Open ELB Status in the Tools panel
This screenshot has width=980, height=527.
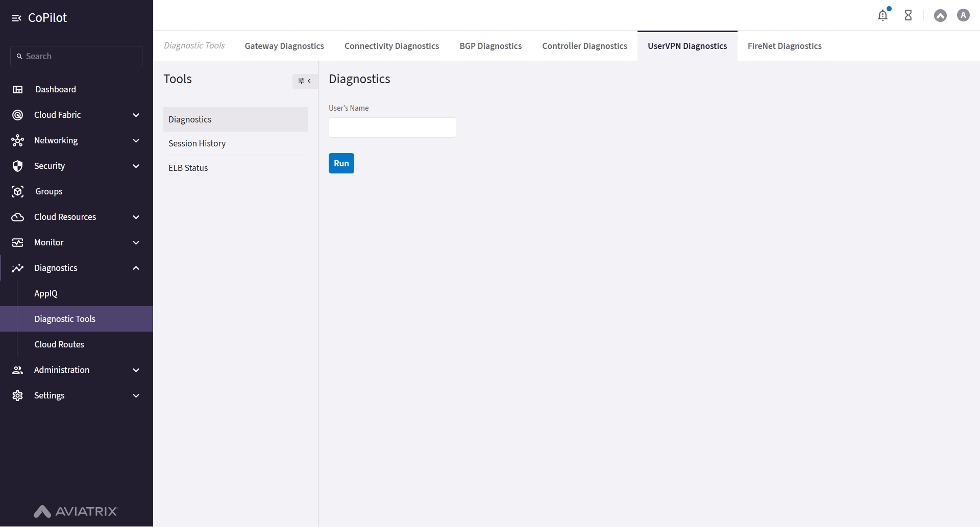(x=188, y=167)
